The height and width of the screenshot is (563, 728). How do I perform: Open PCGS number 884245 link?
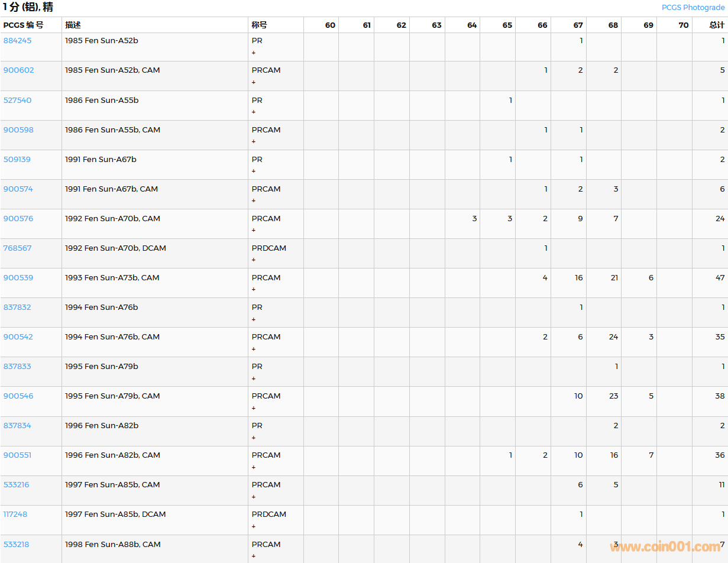[x=18, y=41]
